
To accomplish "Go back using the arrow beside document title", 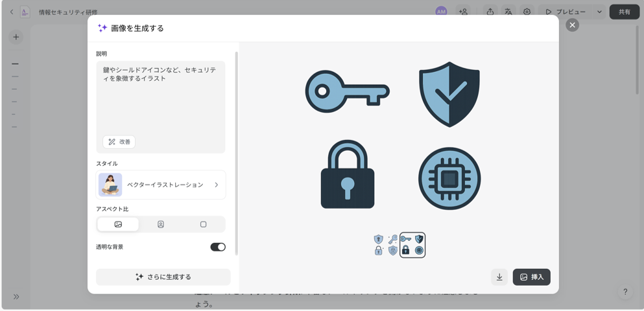I will [x=12, y=12].
